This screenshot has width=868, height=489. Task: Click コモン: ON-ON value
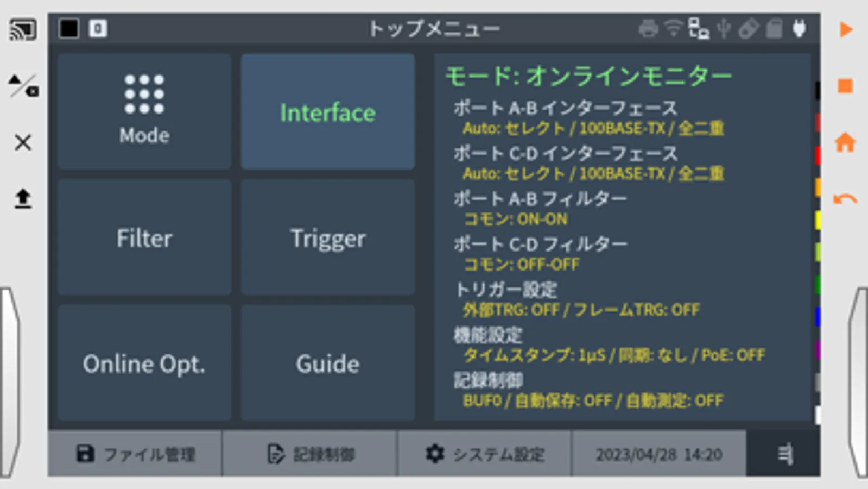click(x=516, y=219)
